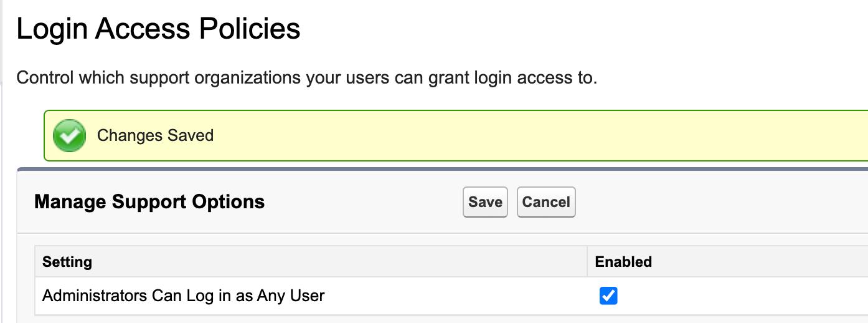Click the Login Access Policies page title
The width and height of the screenshot is (868, 323).
click(x=158, y=29)
